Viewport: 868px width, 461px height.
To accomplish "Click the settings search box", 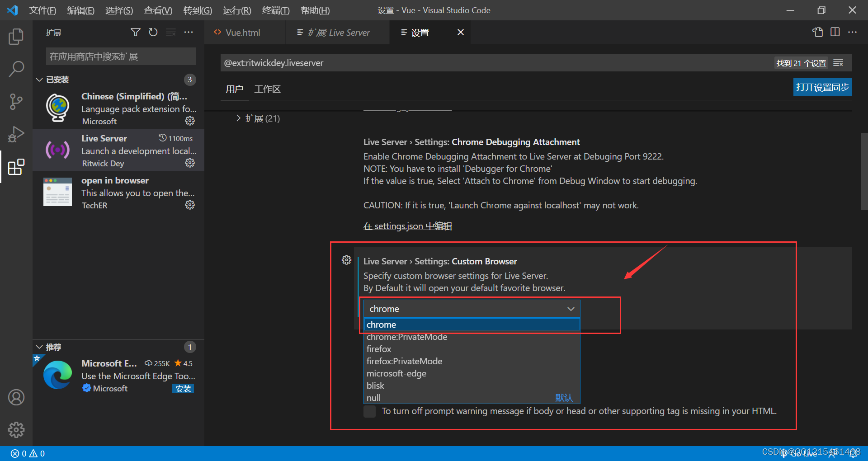I will (497, 63).
